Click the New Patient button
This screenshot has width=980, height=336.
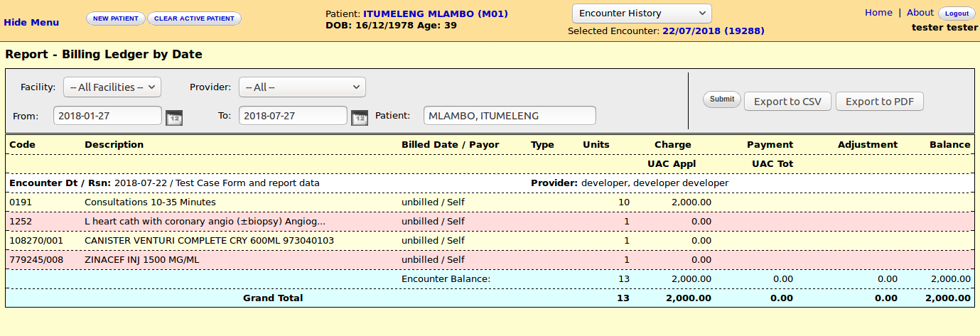(x=116, y=18)
